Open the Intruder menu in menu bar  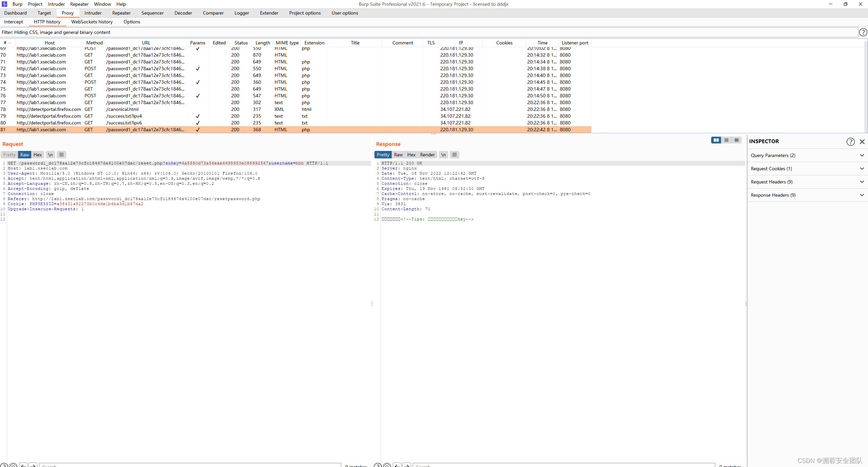pos(56,4)
